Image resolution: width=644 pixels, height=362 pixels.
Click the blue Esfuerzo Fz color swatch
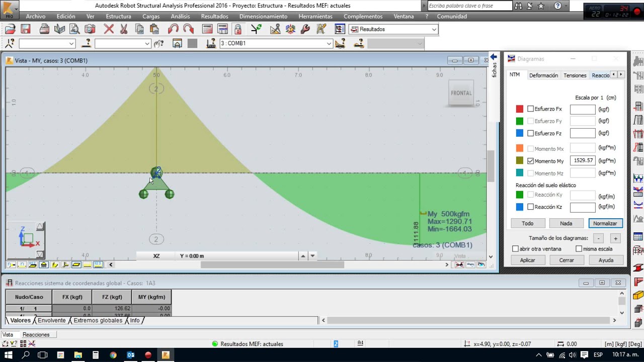click(x=519, y=133)
